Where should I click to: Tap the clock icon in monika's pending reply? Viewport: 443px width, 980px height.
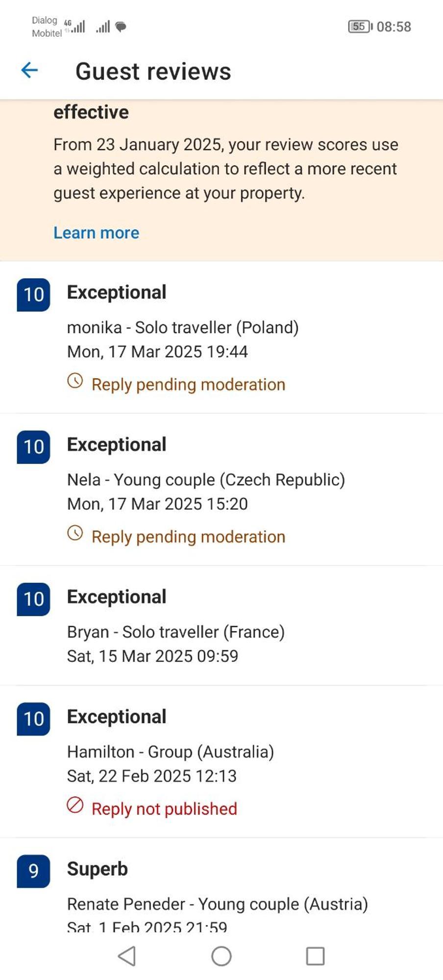coord(75,381)
